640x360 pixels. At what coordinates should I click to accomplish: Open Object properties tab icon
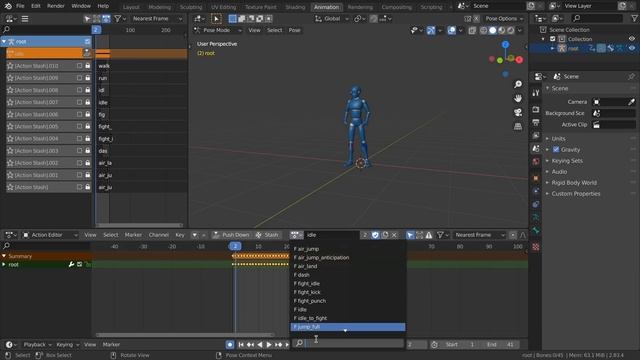[x=536, y=178]
